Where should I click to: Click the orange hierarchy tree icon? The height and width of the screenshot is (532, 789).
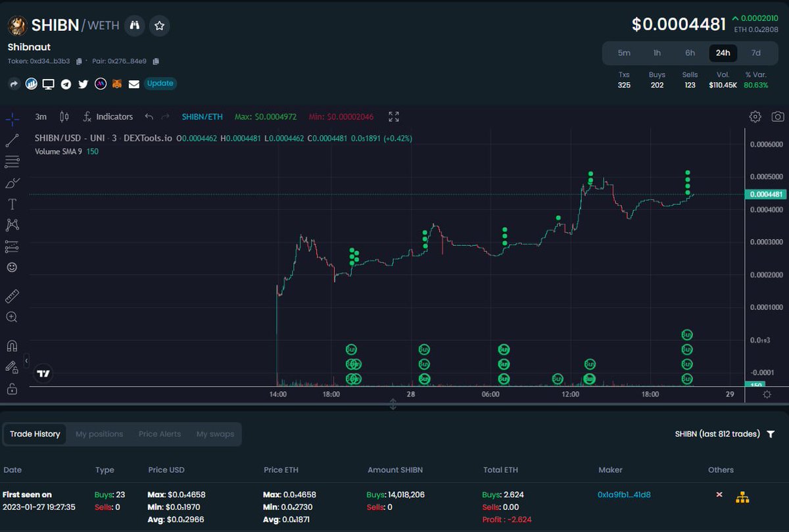click(742, 497)
